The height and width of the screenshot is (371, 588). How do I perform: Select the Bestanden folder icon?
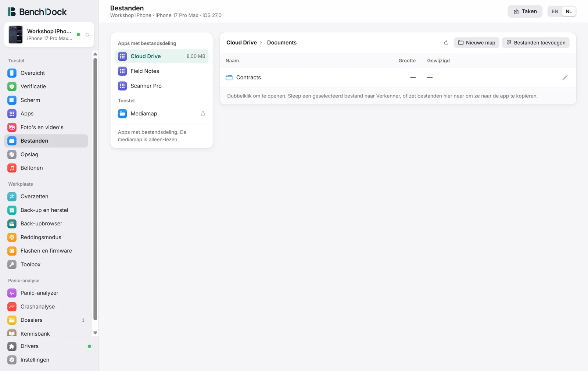click(12, 141)
